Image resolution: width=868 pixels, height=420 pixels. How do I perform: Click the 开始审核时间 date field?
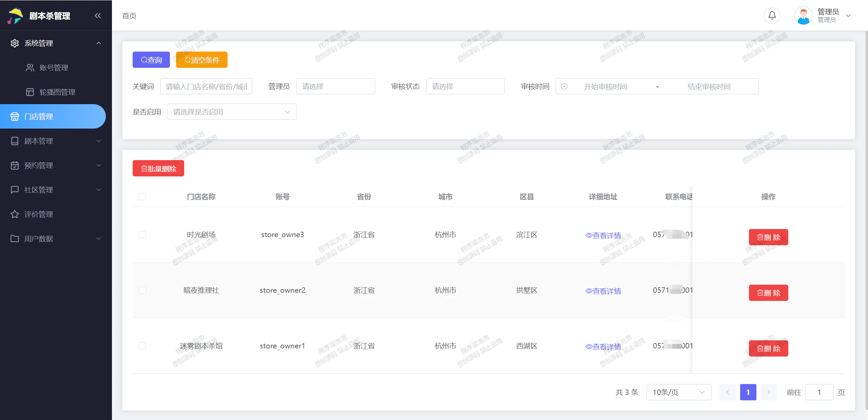pyautogui.click(x=605, y=87)
